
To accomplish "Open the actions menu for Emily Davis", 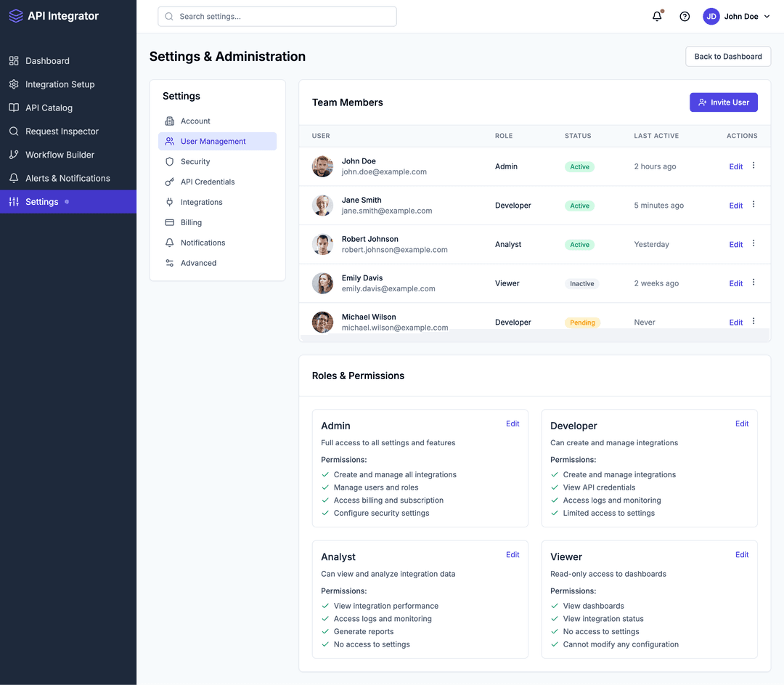I will (x=753, y=283).
